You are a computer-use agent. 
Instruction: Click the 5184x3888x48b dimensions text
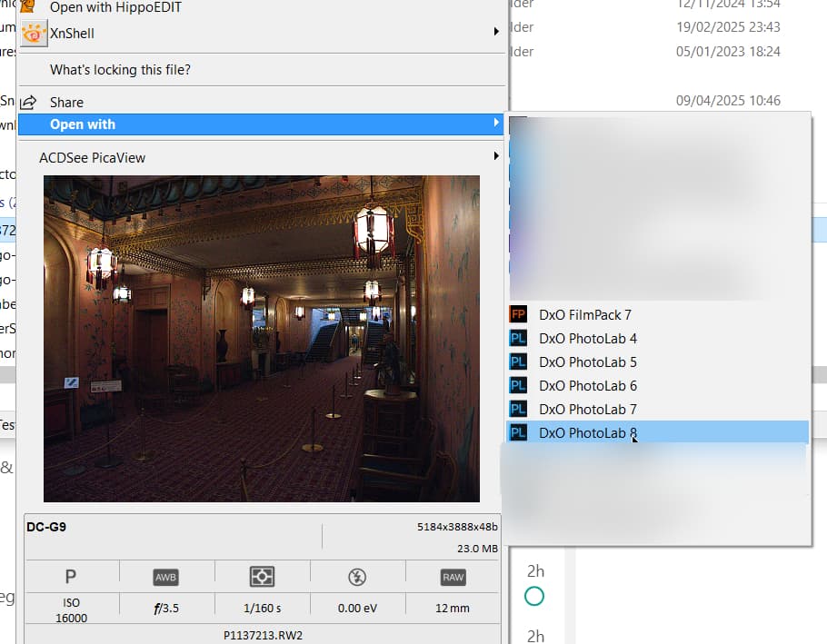point(457,527)
